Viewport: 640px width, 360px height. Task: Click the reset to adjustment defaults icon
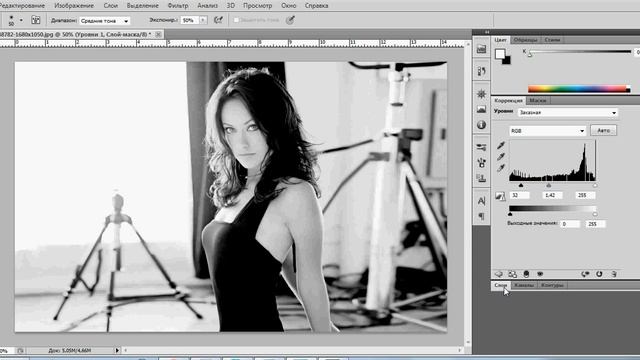(599, 274)
